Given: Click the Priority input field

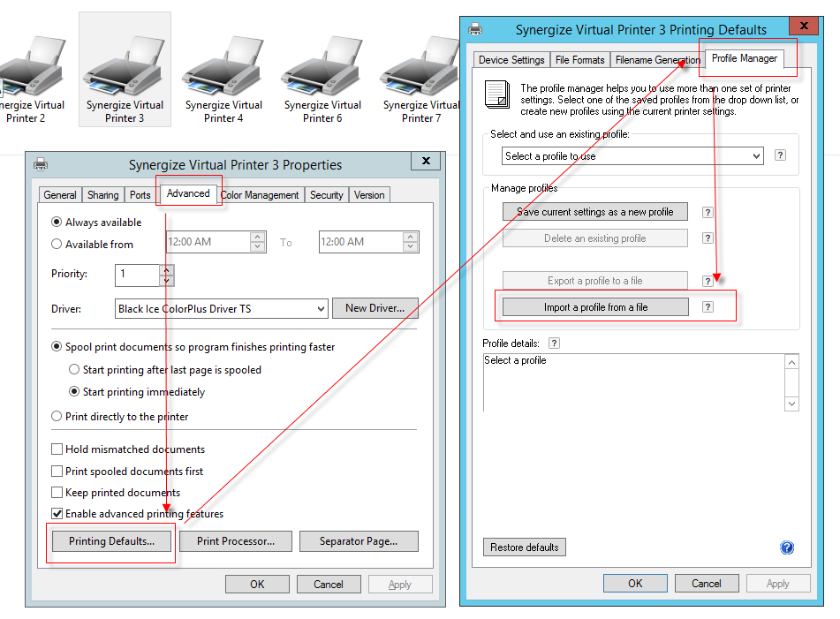Looking at the screenshot, I should coord(138,276).
